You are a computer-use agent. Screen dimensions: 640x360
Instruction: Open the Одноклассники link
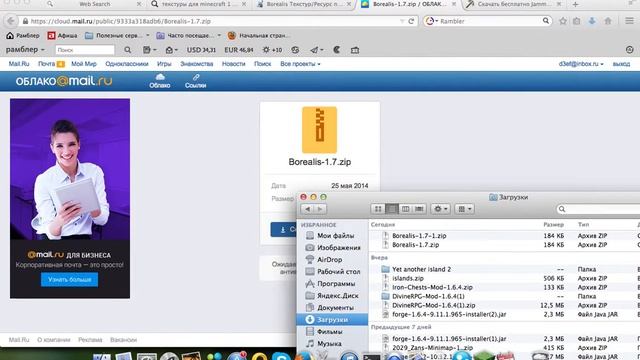coord(127,64)
